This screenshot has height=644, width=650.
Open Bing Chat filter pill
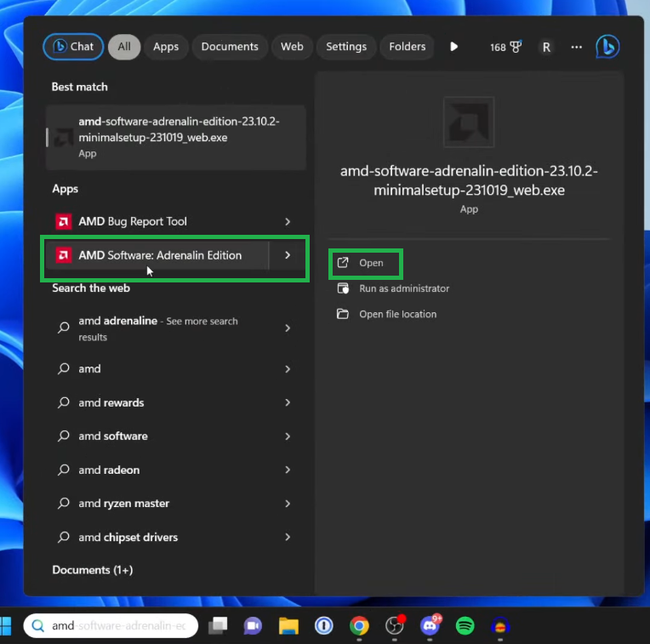[73, 47]
